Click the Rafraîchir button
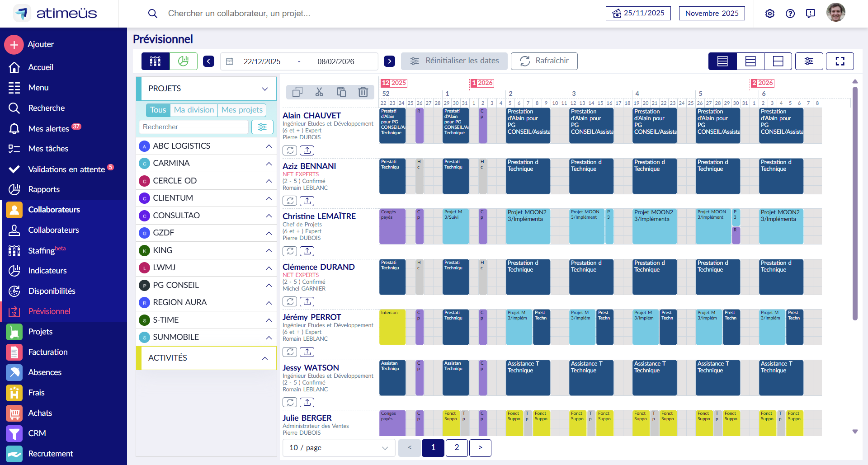The width and height of the screenshot is (868, 465). click(544, 61)
